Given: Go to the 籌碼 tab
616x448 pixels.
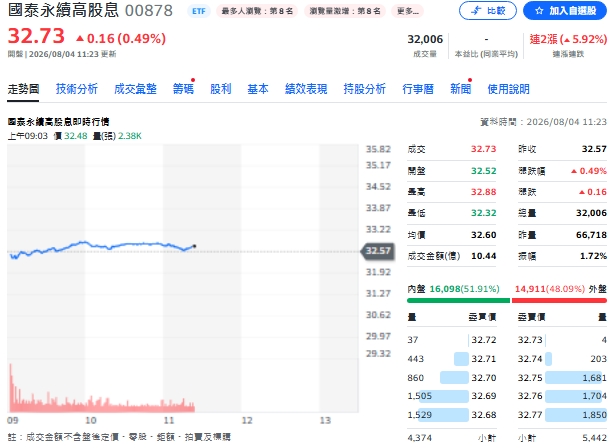Looking at the screenshot, I should coord(183,89).
